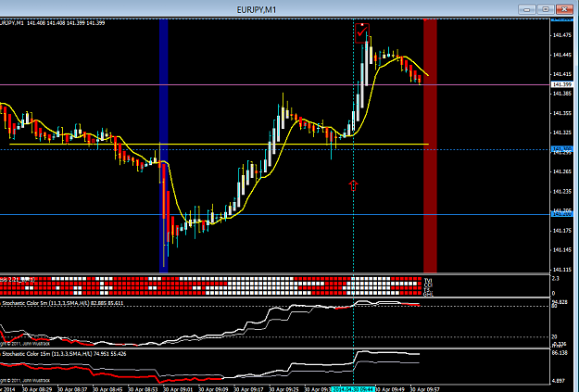This screenshot has height=392, width=579.
Task: Click the 86.138 value on the 15m stochastic scale
Action: [560, 353]
